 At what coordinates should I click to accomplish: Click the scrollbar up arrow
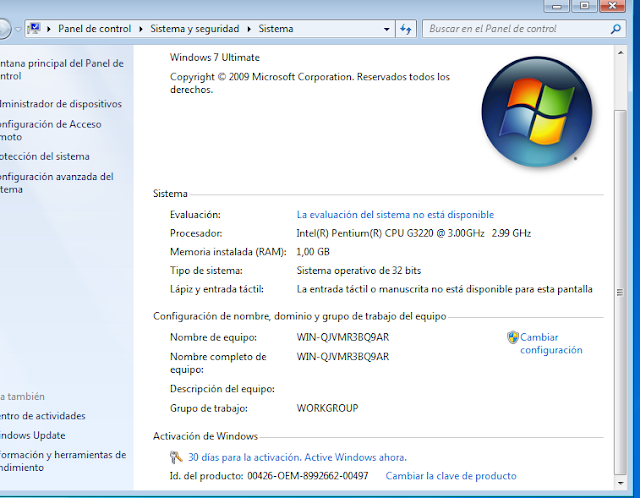pyautogui.click(x=620, y=53)
